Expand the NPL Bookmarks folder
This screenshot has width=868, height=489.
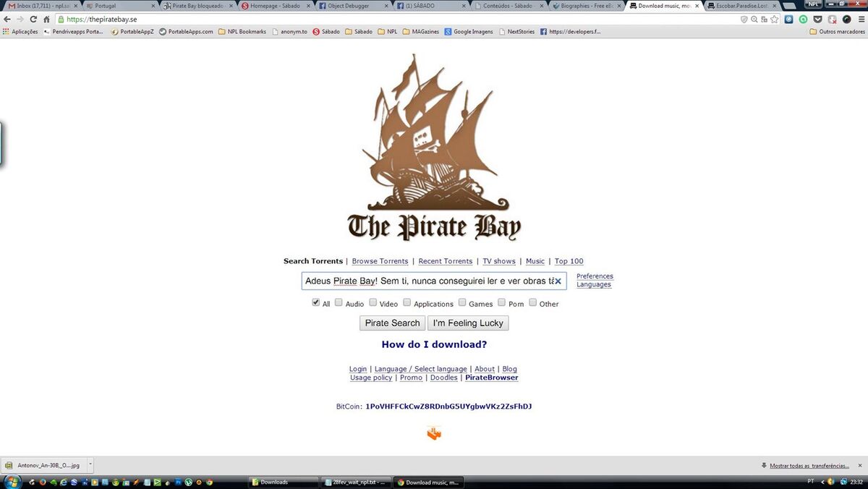[242, 32]
